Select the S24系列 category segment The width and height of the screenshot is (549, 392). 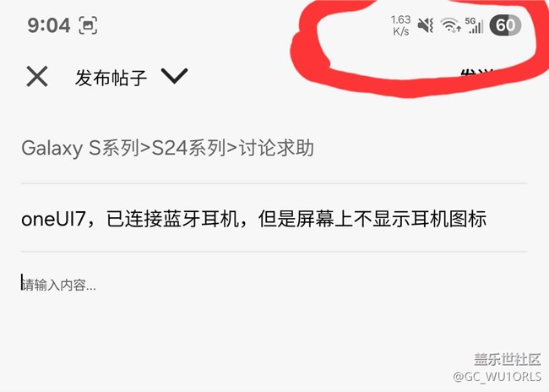[189, 148]
